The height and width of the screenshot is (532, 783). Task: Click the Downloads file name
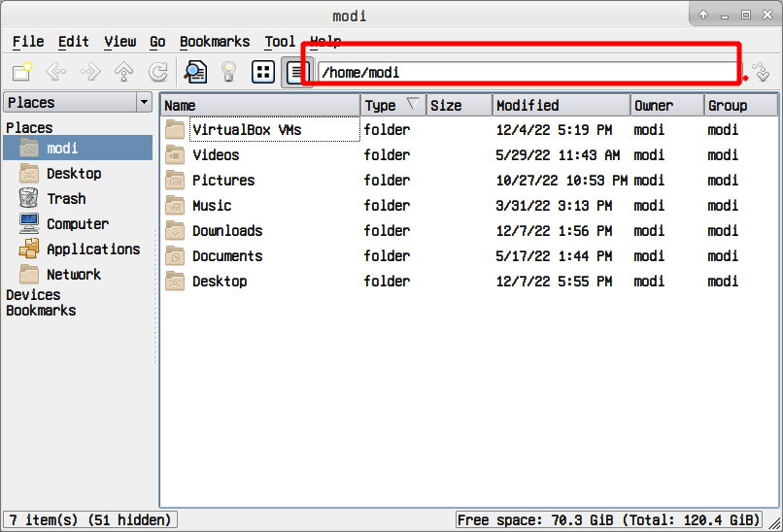point(227,231)
